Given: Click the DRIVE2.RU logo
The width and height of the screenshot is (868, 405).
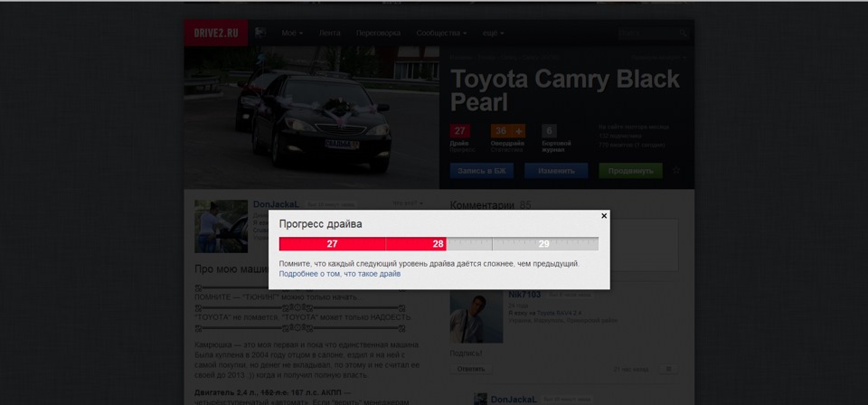Looking at the screenshot, I should 216,33.
